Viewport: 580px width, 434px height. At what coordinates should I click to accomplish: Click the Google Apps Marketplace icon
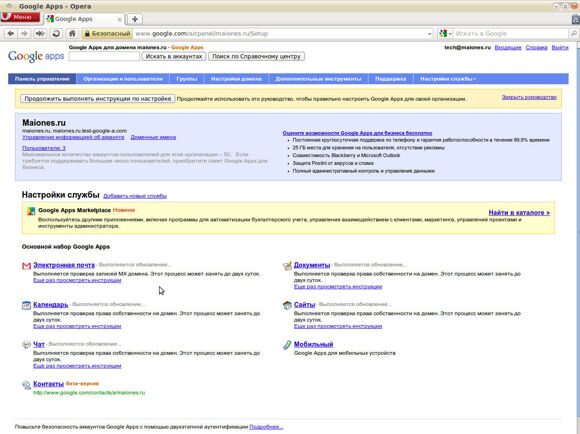(31, 211)
